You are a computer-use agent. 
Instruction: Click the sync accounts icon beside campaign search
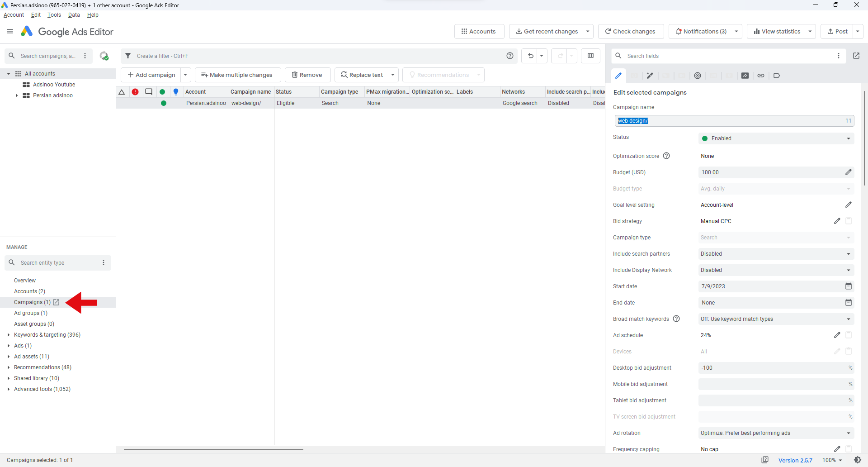[x=104, y=56]
